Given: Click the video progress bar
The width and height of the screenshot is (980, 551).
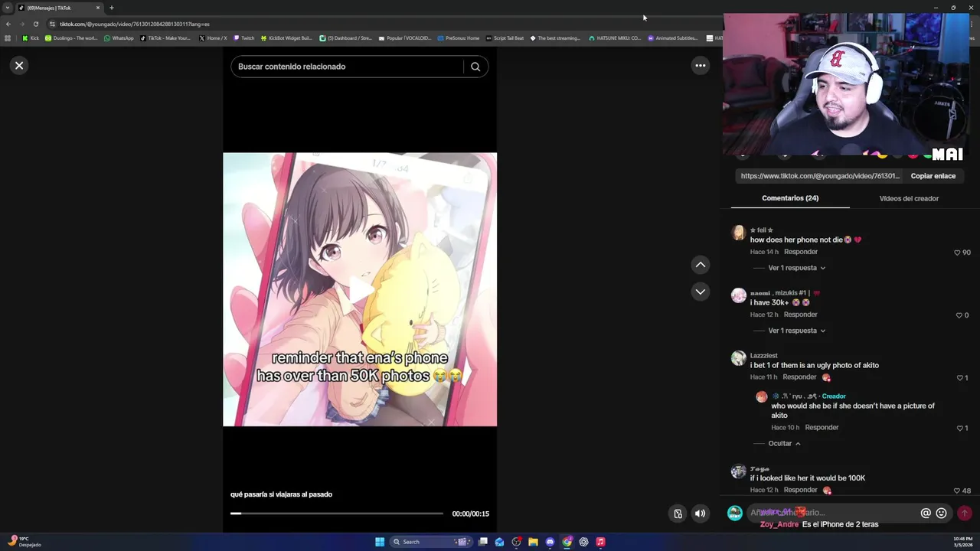Looking at the screenshot, I should click(337, 514).
